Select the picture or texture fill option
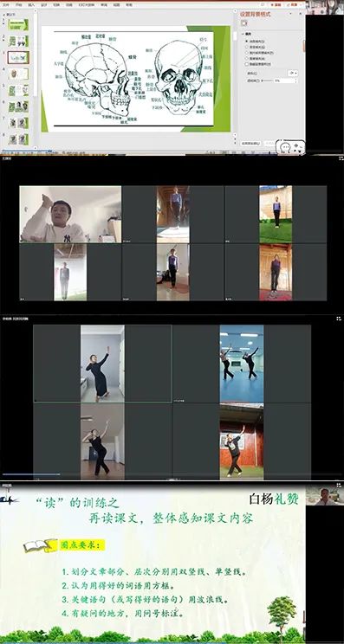Viewport: 344px width, 644px height. point(247,53)
